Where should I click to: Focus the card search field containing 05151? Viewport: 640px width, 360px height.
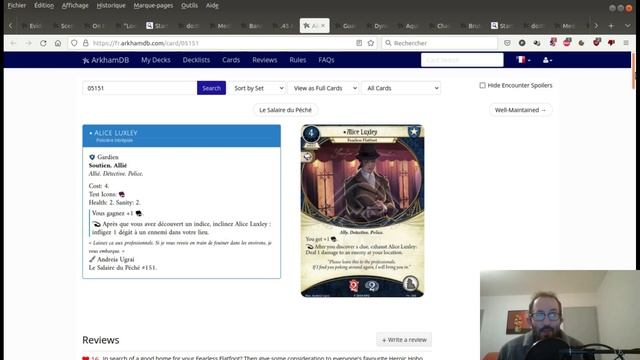click(x=140, y=88)
